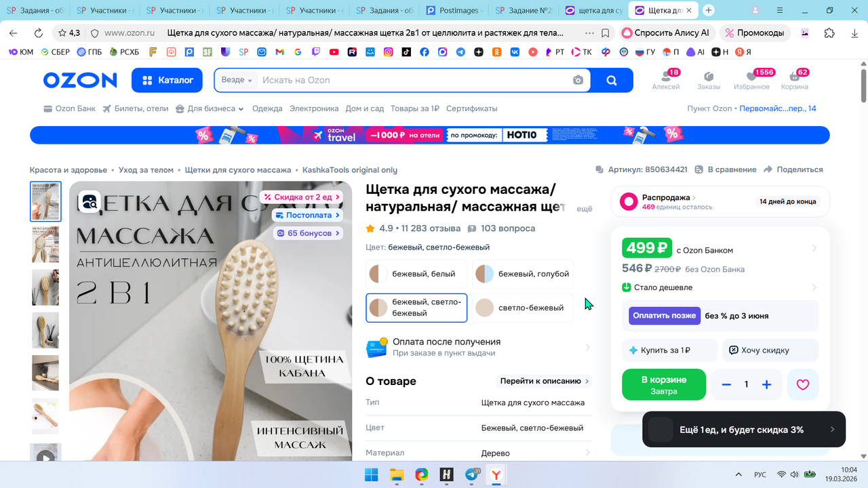This screenshot has width=868, height=488.
Task: Open Избранное favorites with 1556 badge
Action: (751, 79)
